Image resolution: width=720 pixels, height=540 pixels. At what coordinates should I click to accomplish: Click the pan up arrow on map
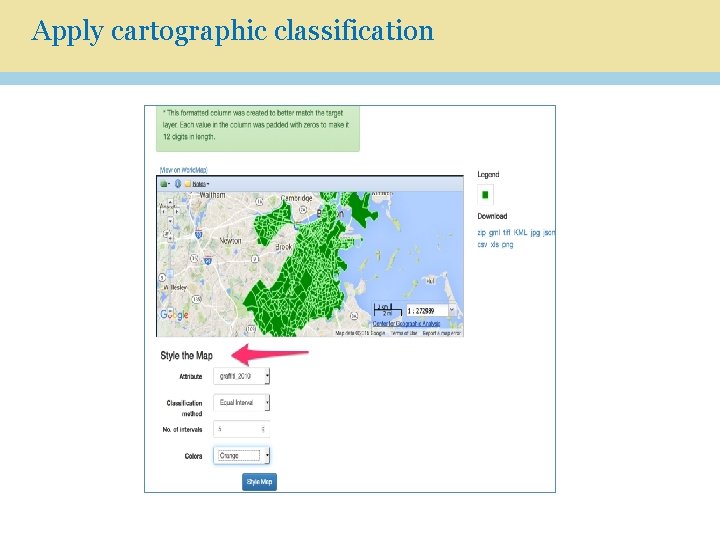click(x=170, y=202)
